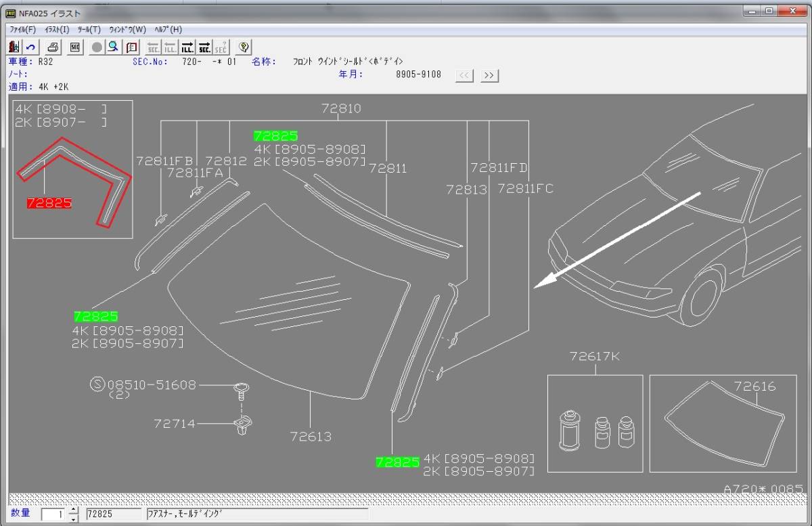The height and width of the screenshot is (526, 812).
Task: Decrease quantity with the down stepper arrow
Action: pos(74,518)
